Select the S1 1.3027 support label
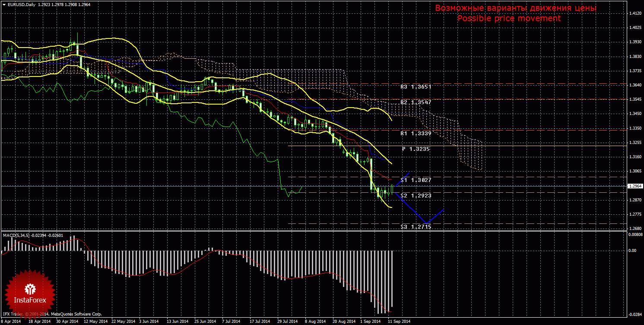Image resolution: width=644 pixels, height=325 pixels. point(416,180)
